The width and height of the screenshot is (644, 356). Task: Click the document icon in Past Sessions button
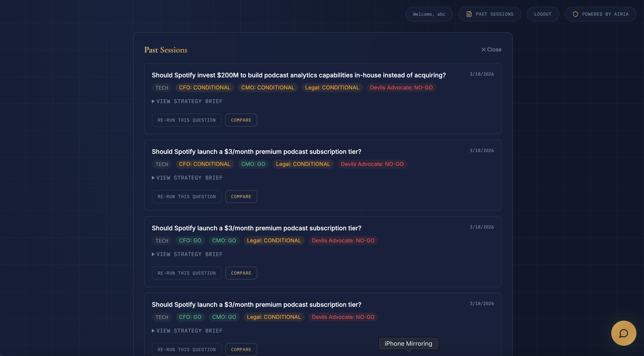[469, 14]
